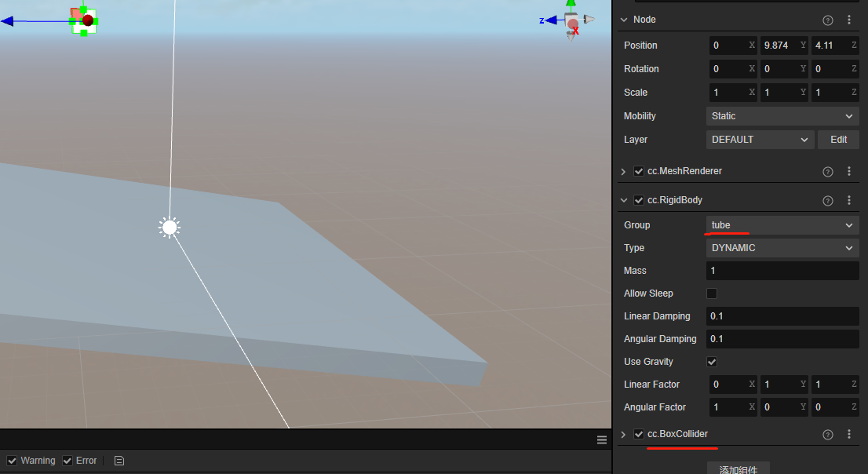The height and width of the screenshot is (474, 868).
Task: Expand the cc.MeshRenderer component
Action: 623,172
